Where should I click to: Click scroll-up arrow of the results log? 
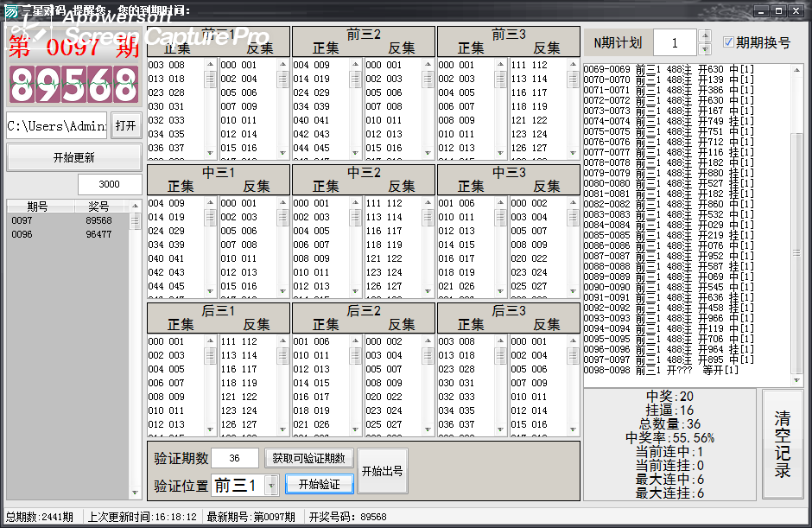coord(796,70)
